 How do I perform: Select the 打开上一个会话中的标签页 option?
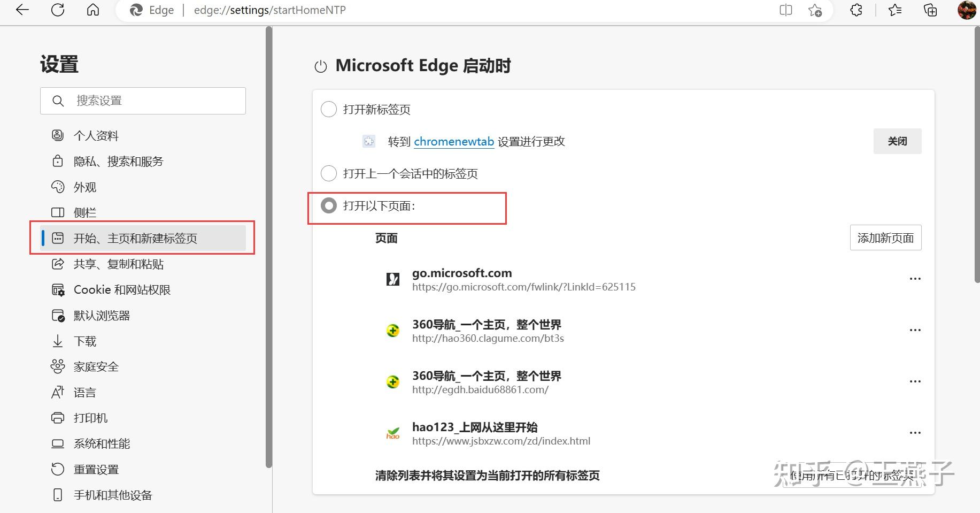[x=328, y=173]
